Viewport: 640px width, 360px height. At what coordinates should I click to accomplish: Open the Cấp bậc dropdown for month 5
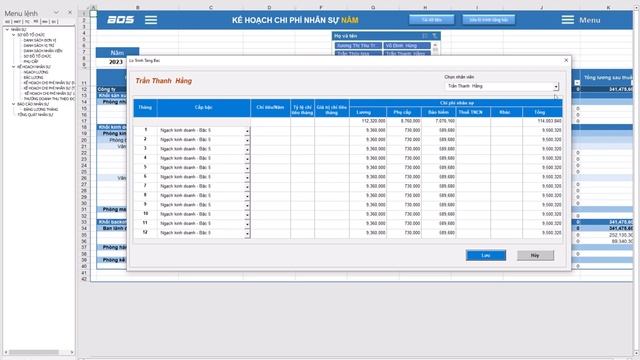pos(247,168)
